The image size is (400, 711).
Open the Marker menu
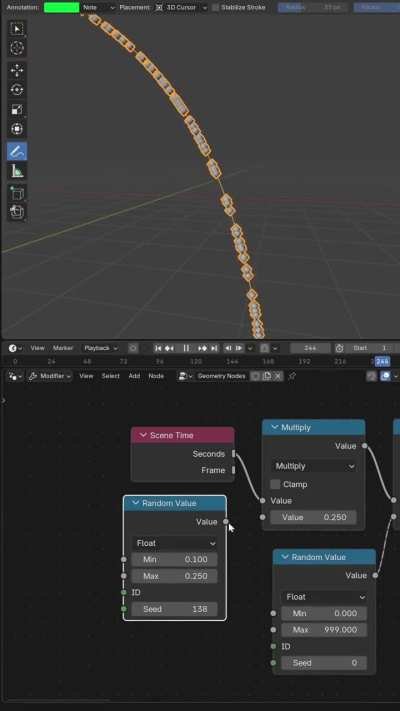tap(63, 348)
